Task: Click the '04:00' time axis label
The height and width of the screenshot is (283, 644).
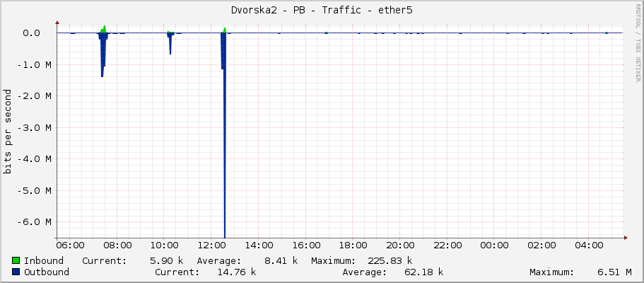Action: tap(589, 246)
